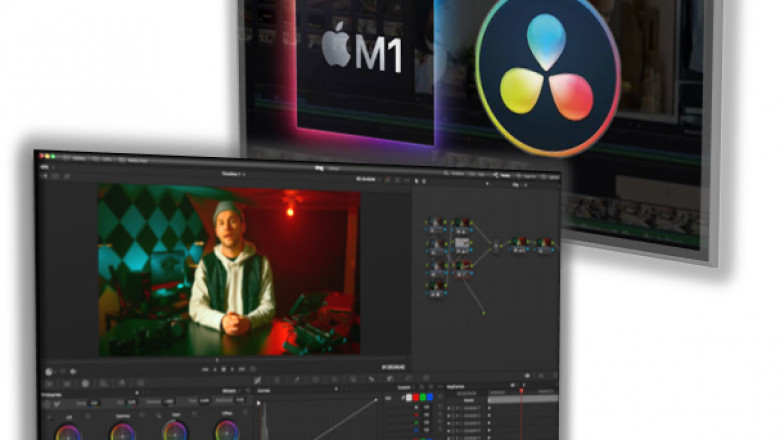Click the speaker mute icon below viewer

click(73, 371)
